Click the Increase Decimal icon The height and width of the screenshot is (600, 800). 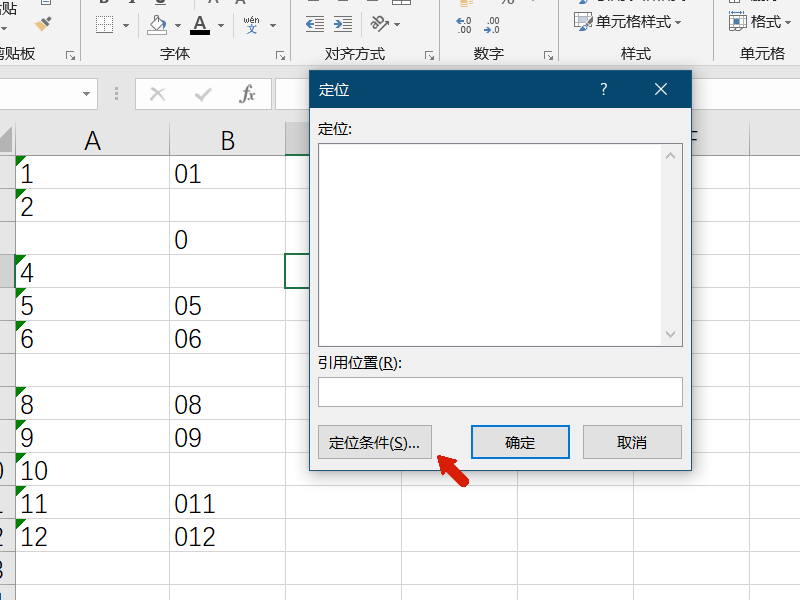pyautogui.click(x=461, y=25)
